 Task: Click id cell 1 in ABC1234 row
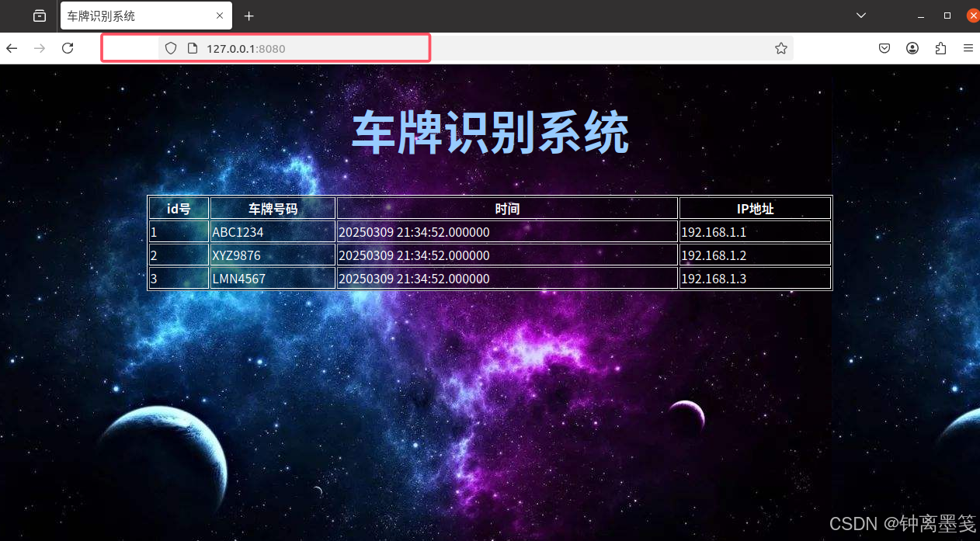click(x=179, y=231)
